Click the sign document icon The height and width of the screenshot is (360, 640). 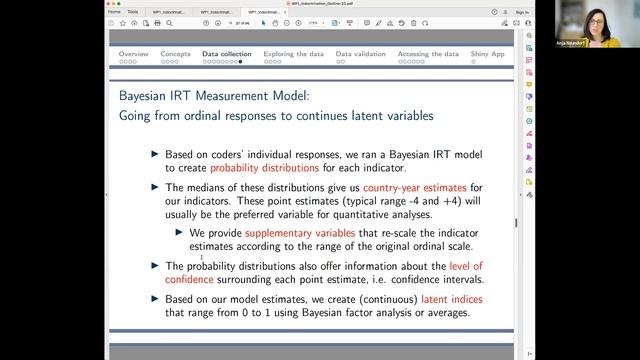click(390, 23)
